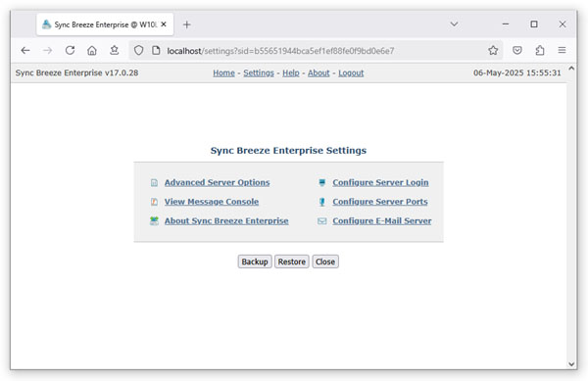Click the tracking protection shield icon
588x381 pixels.
pyautogui.click(x=139, y=50)
